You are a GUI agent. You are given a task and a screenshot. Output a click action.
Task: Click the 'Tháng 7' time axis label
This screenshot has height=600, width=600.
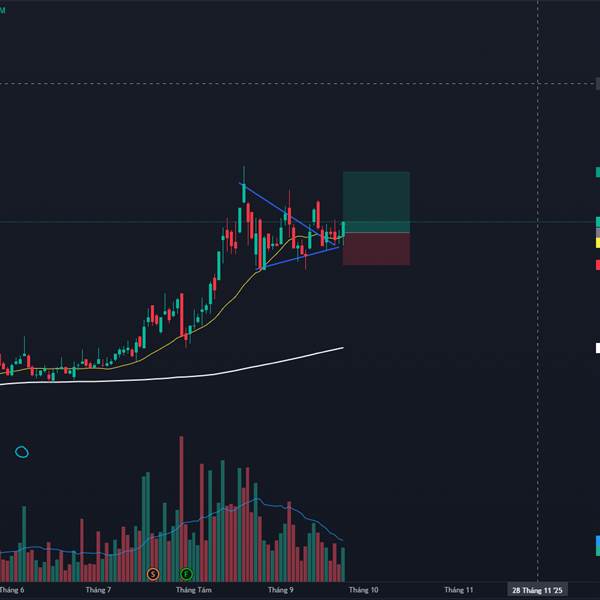tap(98, 590)
